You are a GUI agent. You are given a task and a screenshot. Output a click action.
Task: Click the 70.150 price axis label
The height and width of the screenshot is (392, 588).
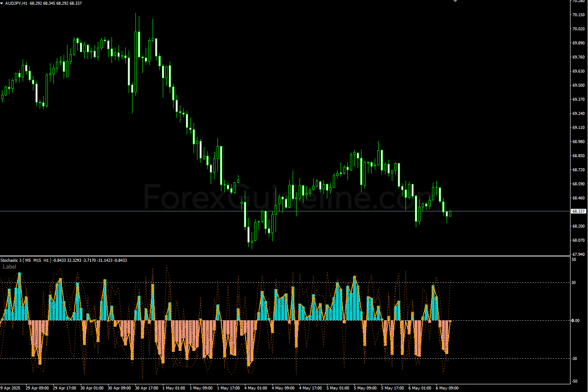578,15
